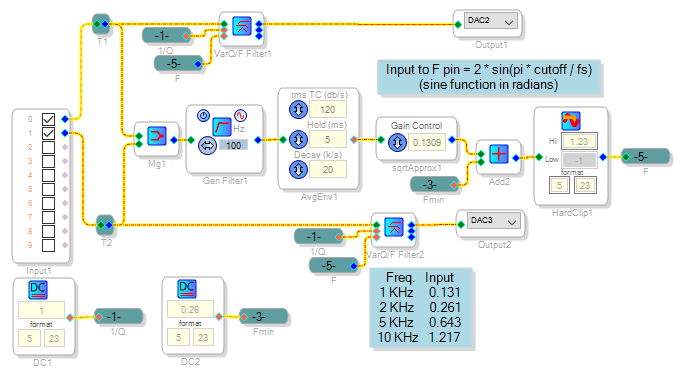Click the Decay value field 20

[328, 169]
